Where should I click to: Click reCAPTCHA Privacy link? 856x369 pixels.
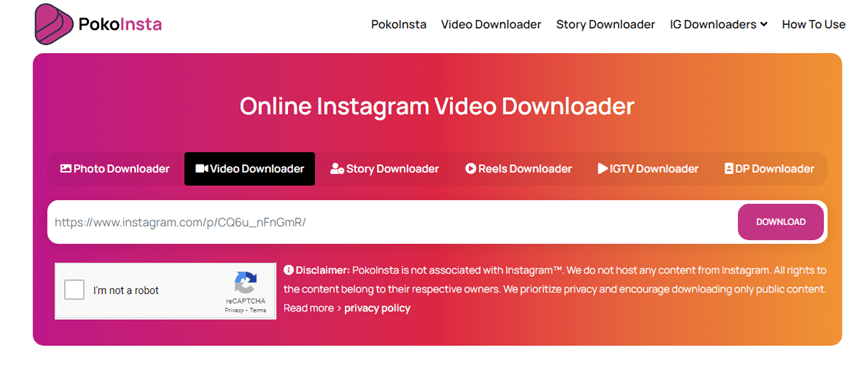(x=233, y=310)
